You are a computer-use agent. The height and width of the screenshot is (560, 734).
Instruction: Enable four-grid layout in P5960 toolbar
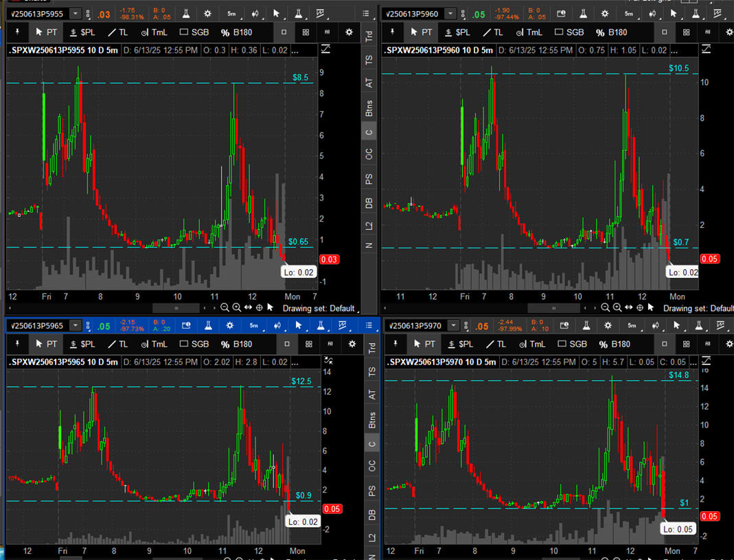click(x=686, y=32)
